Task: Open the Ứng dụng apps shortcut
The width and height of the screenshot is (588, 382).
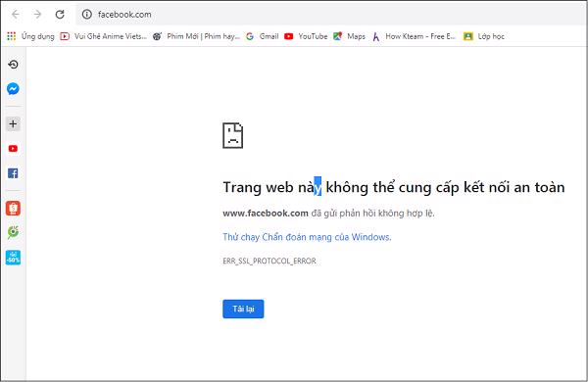Action: [x=30, y=36]
